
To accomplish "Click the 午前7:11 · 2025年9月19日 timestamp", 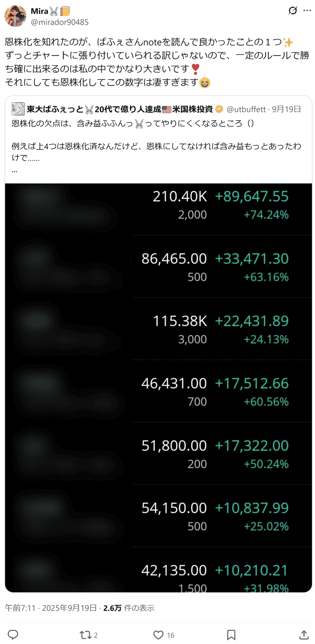I will click(x=51, y=608).
